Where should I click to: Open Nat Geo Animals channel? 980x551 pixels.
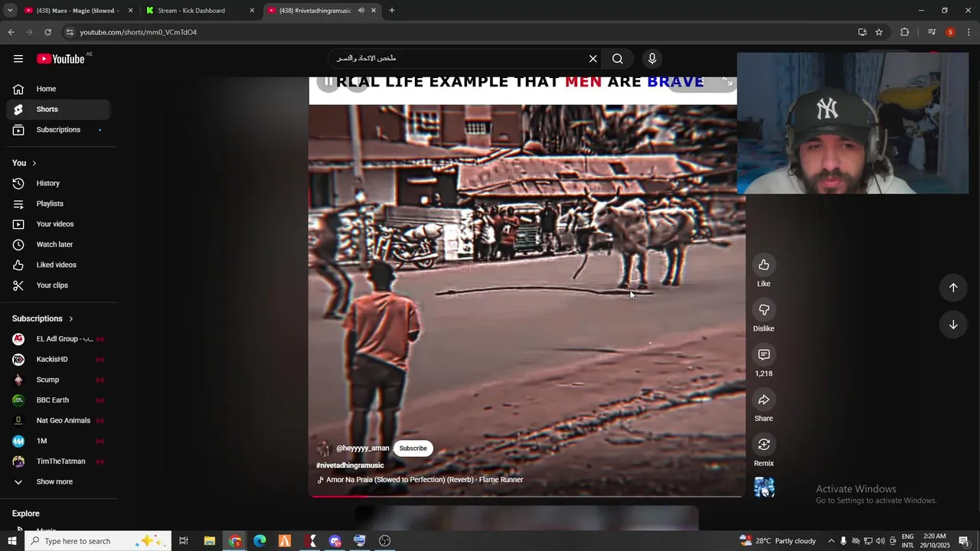point(58,421)
